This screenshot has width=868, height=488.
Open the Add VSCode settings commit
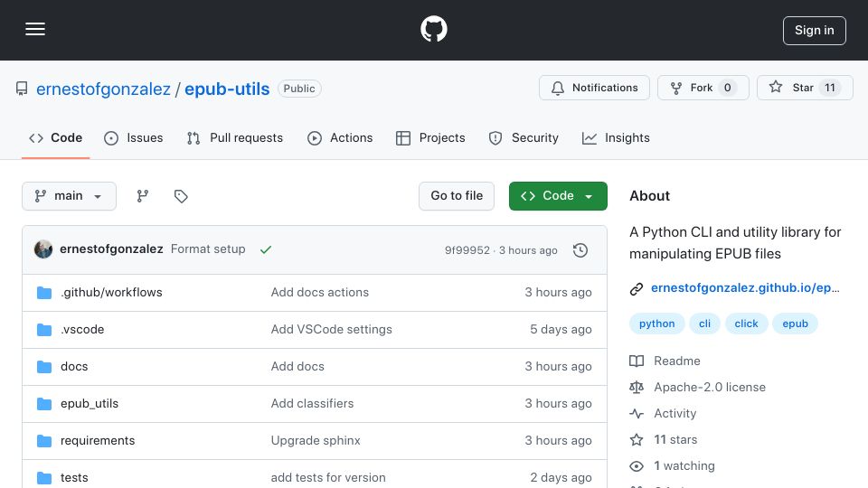(x=332, y=329)
